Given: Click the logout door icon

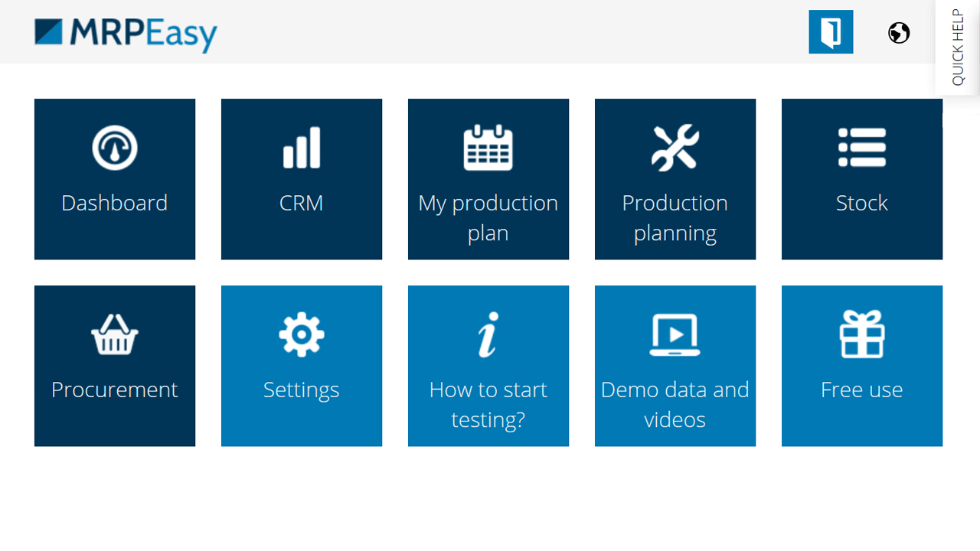Looking at the screenshot, I should click(831, 33).
